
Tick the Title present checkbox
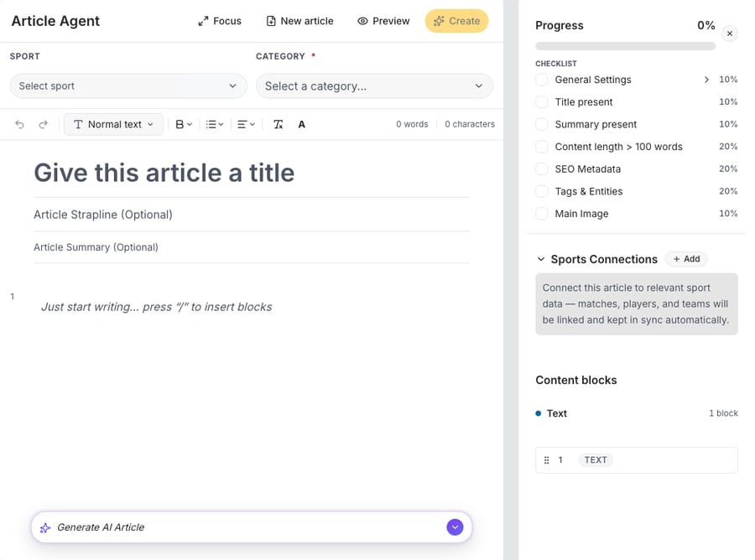542,102
